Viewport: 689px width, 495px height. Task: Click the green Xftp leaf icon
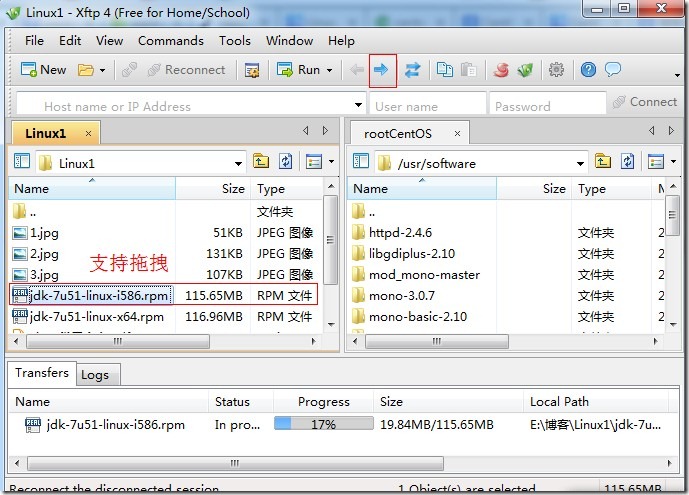525,70
